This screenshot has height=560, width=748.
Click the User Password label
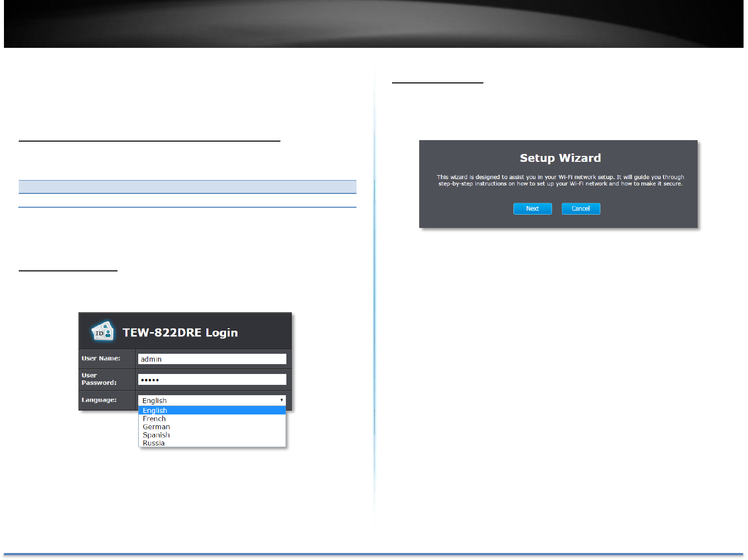(99, 379)
